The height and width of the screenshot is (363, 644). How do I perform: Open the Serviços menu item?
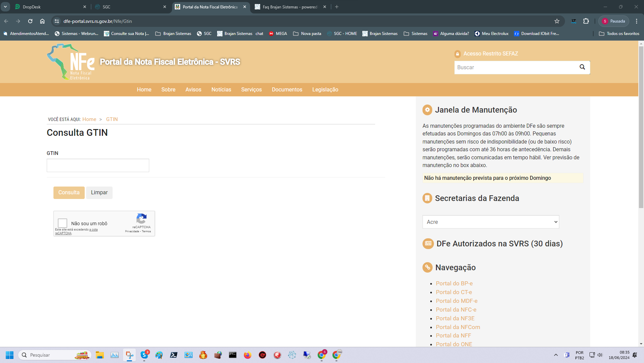click(x=251, y=90)
